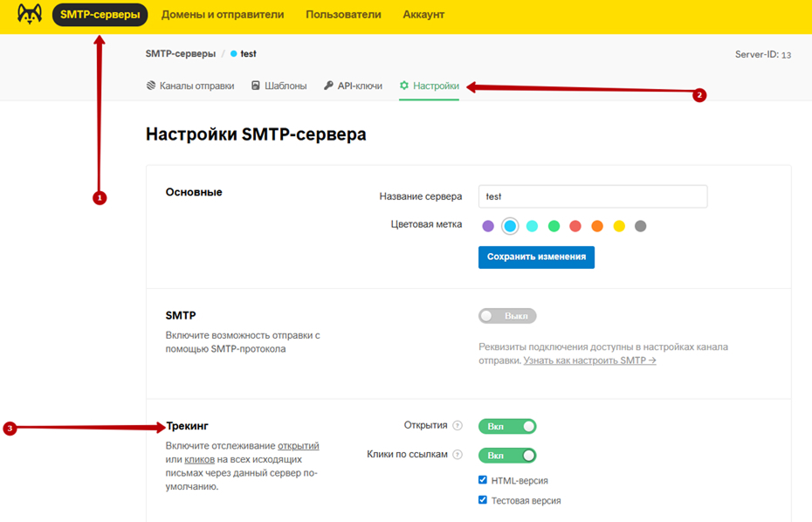Open link Узнать как настроить SMTP
The height and width of the screenshot is (522, 812).
[x=589, y=360]
